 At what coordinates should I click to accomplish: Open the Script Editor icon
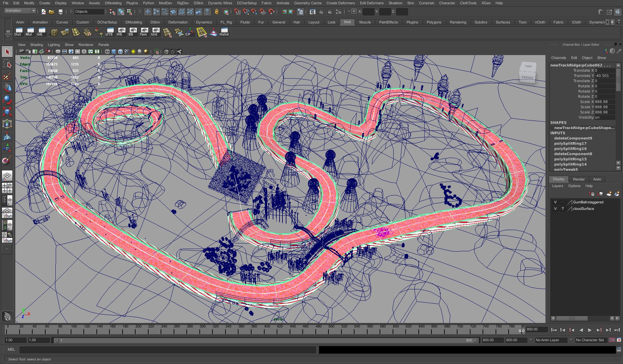click(618, 350)
